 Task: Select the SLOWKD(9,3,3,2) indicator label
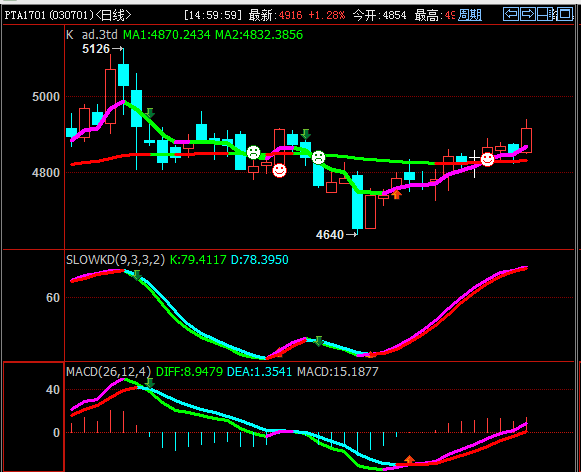coord(115,260)
